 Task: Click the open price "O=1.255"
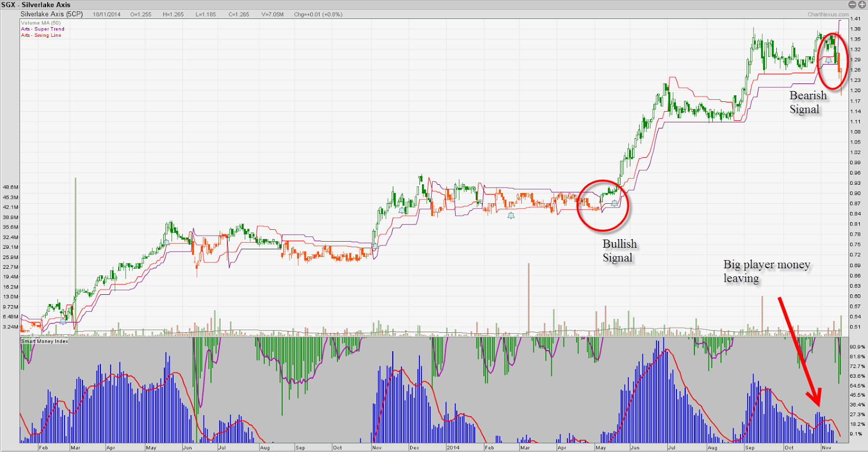pyautogui.click(x=141, y=15)
